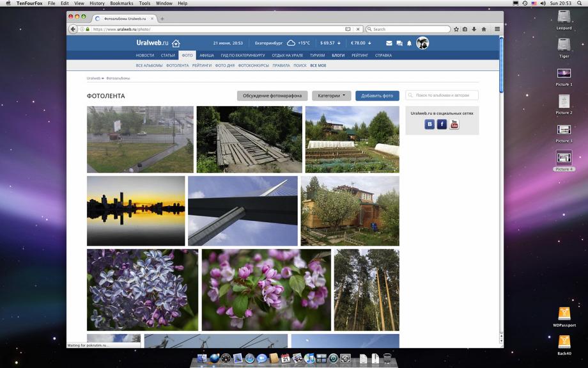Go to the browser home page icon
588x368 pixels.
click(484, 29)
